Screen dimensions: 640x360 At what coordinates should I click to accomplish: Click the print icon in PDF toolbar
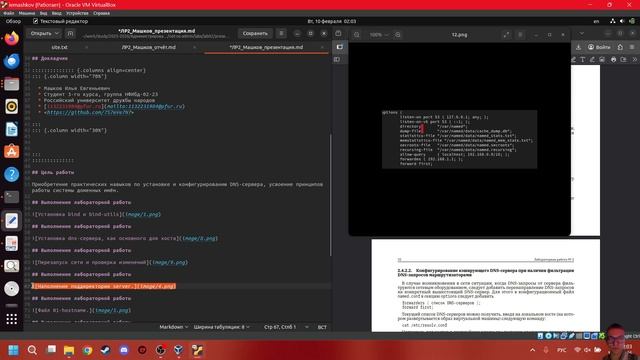click(613, 60)
